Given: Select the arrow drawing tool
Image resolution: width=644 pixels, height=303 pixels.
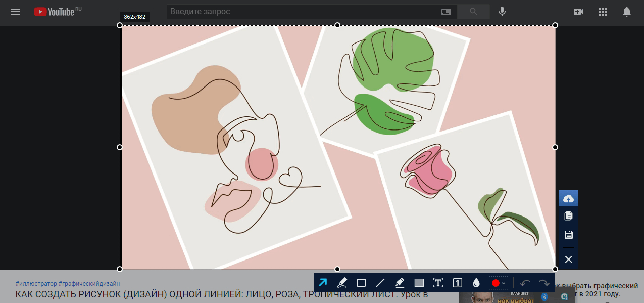Looking at the screenshot, I should pos(323,283).
